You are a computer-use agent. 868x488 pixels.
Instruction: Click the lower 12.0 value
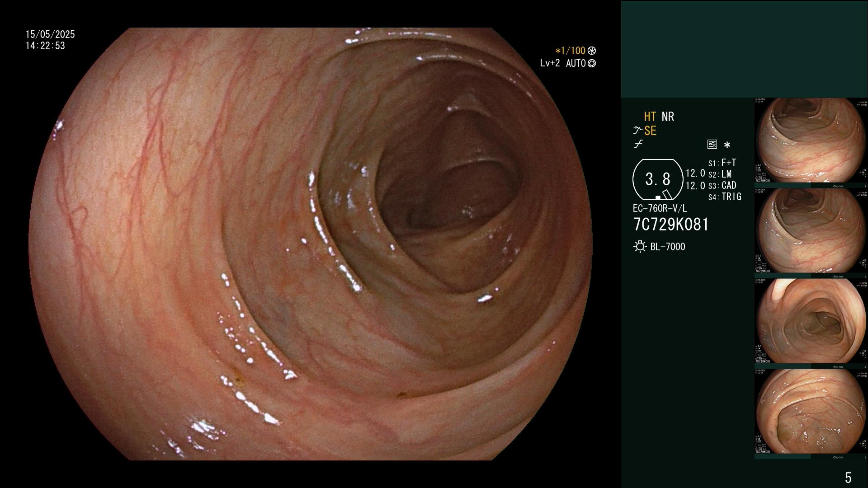click(x=695, y=186)
